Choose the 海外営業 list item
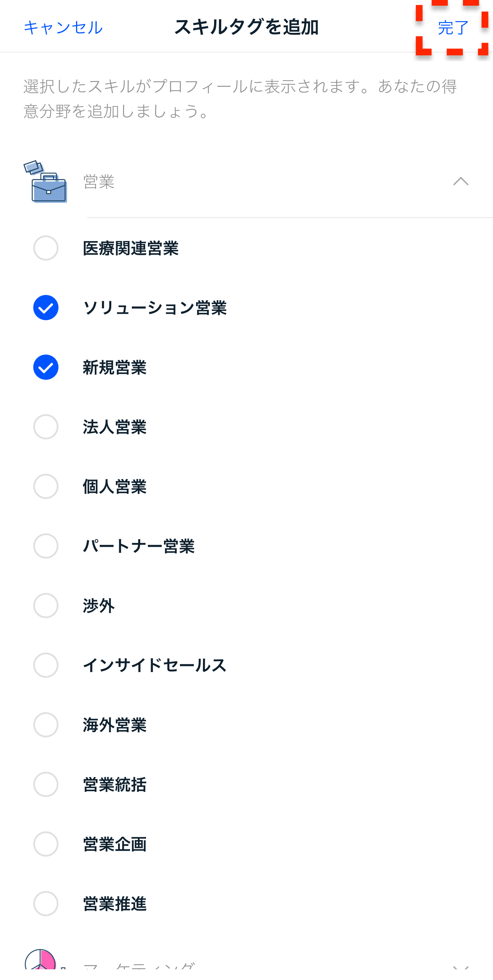Screen dimensions: 493x980 click(x=115, y=725)
